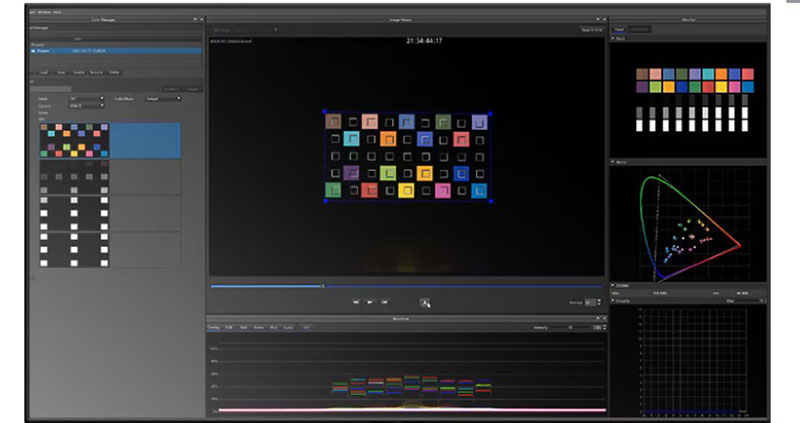The image size is (800, 423).
Task: Select the third white patches thumbnail
Action: point(74,213)
